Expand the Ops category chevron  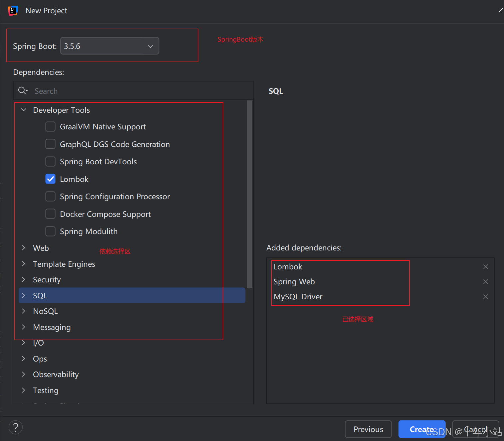click(24, 359)
